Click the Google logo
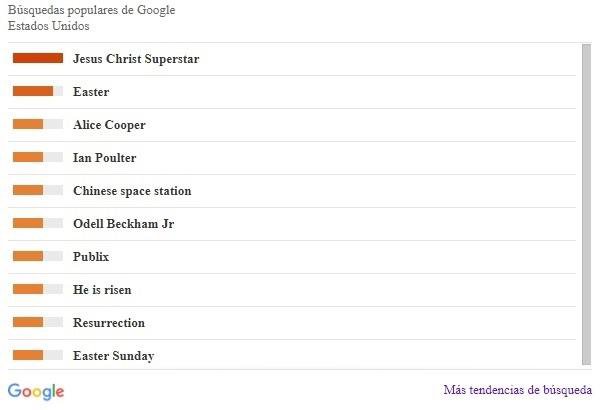The height and width of the screenshot is (410, 607). pyautogui.click(x=36, y=391)
